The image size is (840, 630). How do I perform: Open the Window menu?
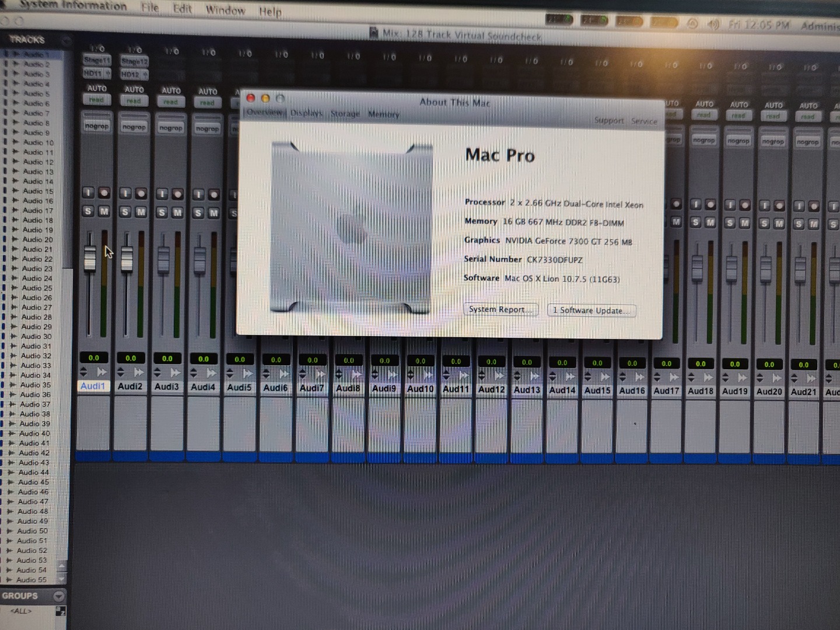tap(225, 10)
